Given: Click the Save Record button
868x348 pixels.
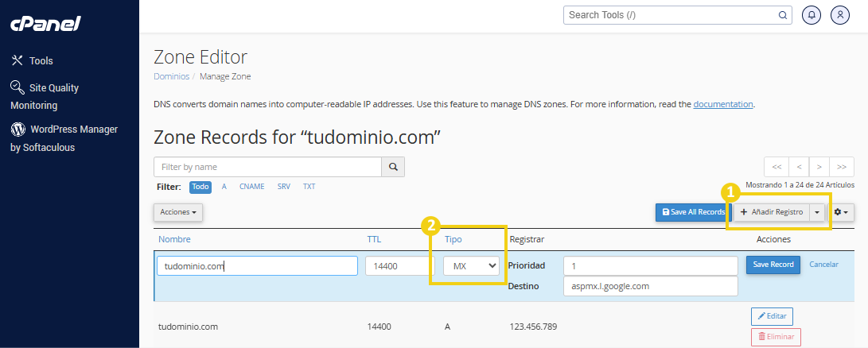Looking at the screenshot, I should coord(773,265).
